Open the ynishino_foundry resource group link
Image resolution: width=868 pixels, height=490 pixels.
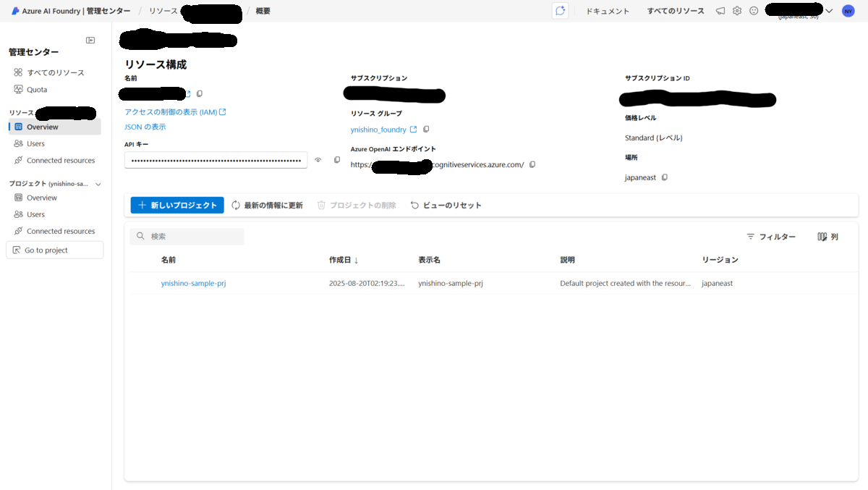(x=378, y=130)
